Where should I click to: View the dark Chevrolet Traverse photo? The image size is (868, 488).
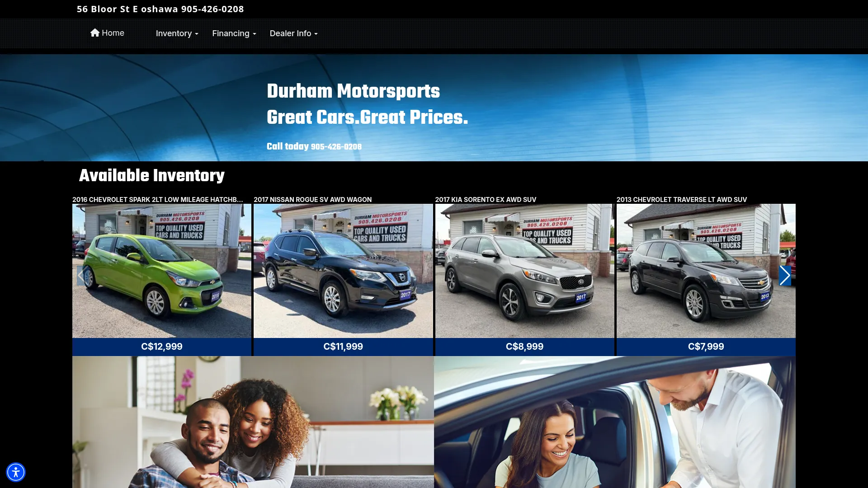coord(706,271)
